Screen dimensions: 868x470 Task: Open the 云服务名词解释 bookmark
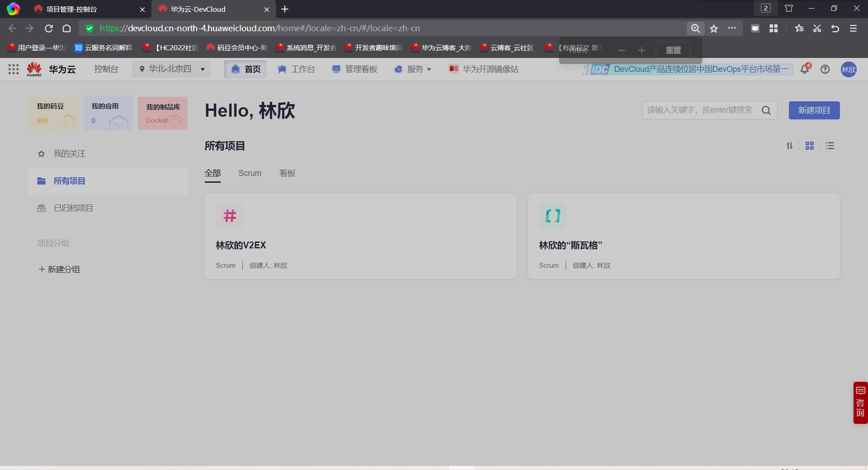103,48
